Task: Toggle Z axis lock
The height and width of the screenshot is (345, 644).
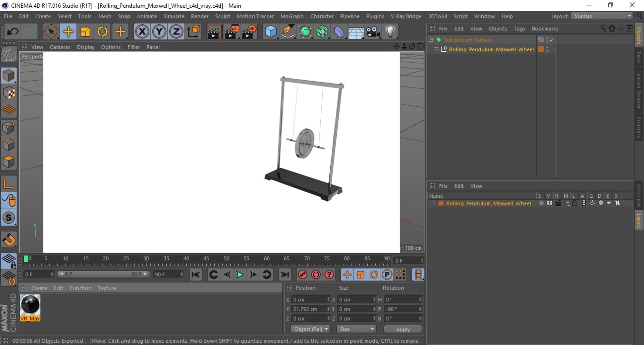Action: pyautogui.click(x=176, y=32)
